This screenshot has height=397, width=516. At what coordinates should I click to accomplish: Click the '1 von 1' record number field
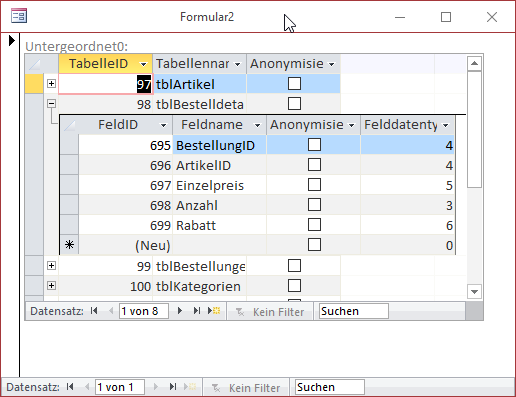pos(120,387)
